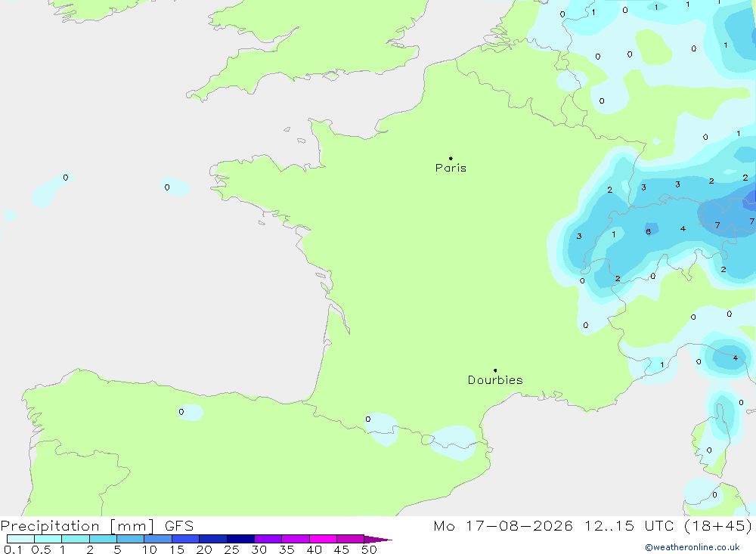Select the black dot marking Dourbies
This screenshot has height=554, width=756.
pos(495,370)
